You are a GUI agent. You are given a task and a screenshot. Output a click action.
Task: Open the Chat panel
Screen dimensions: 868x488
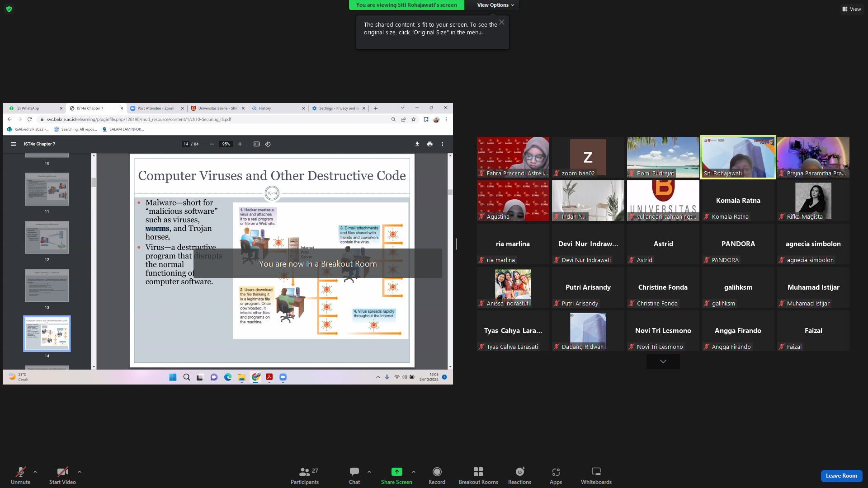click(354, 475)
